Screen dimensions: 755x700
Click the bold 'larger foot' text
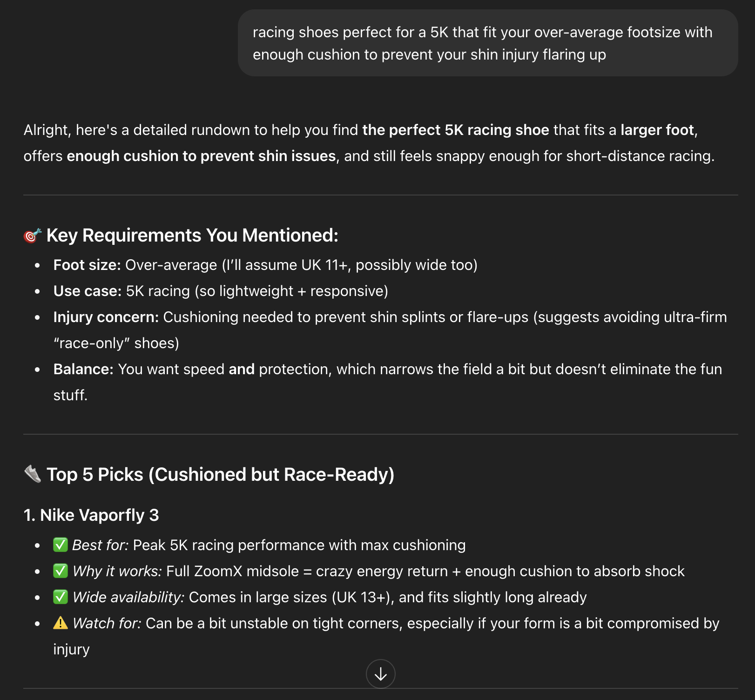[x=657, y=130]
